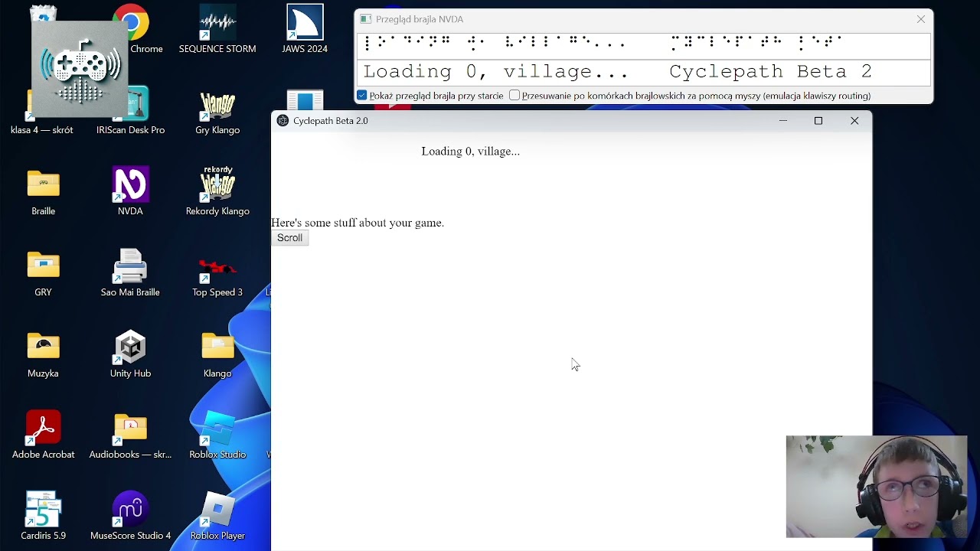Screen dimensions: 980x551
Task: Select the Muzyka folder icon
Action: [x=43, y=355]
